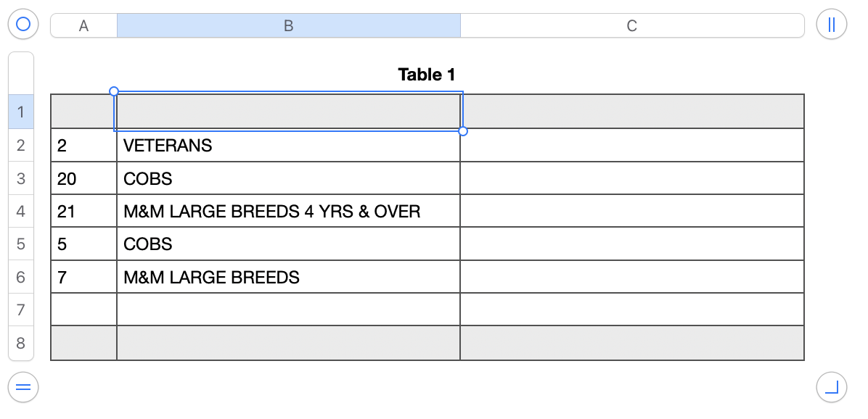Select row 4 header
This screenshot has width=868, height=419.
tap(21, 211)
